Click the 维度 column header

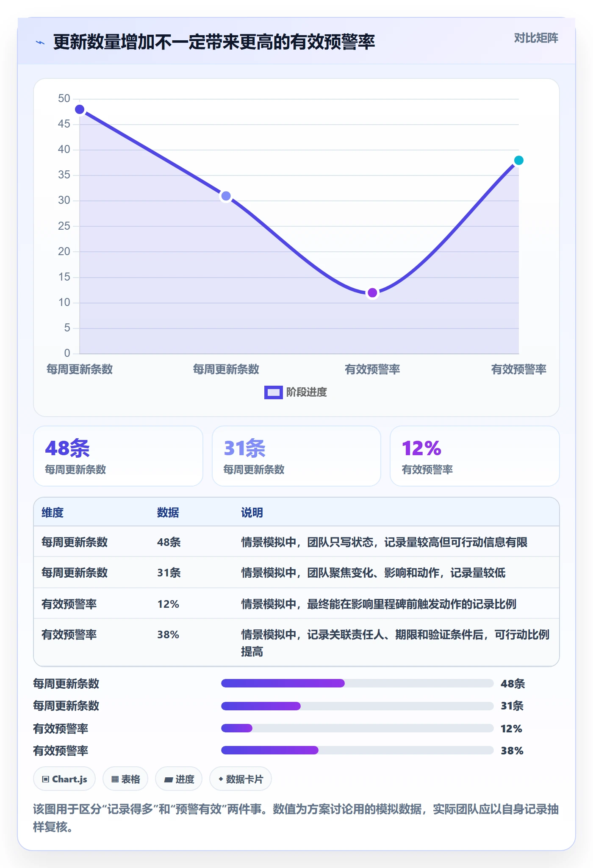pos(53,512)
